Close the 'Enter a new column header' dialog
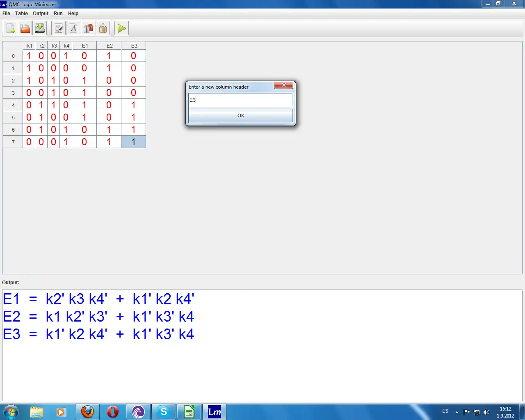 pos(283,85)
